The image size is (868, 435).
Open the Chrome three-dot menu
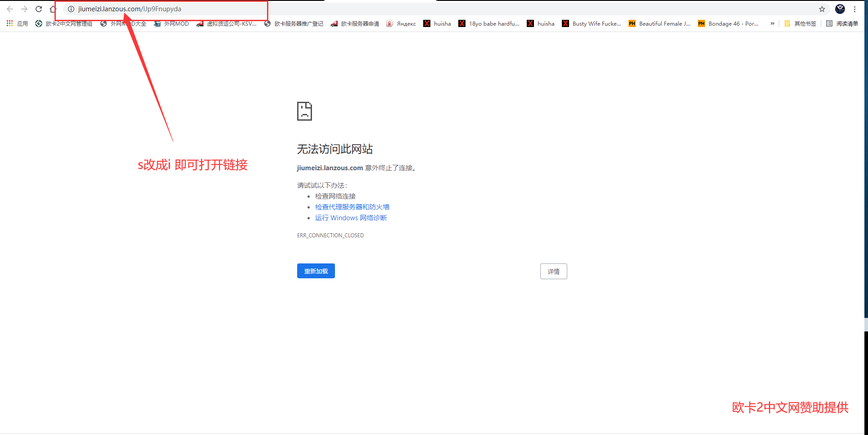coord(855,9)
